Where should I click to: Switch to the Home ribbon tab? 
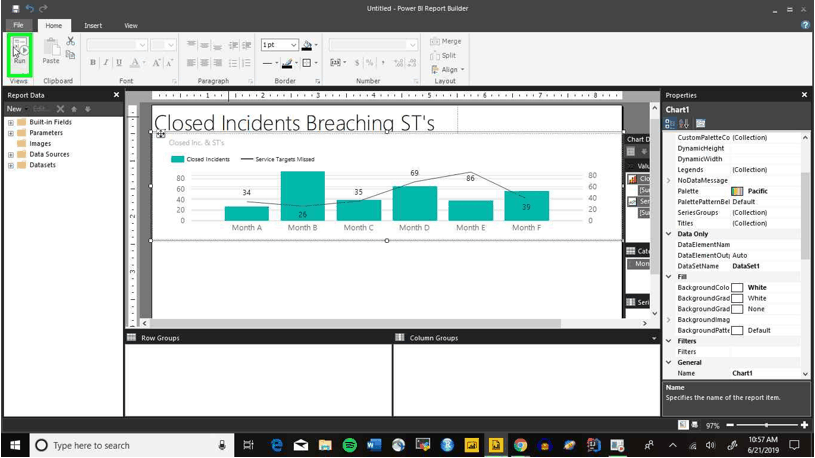(54, 25)
